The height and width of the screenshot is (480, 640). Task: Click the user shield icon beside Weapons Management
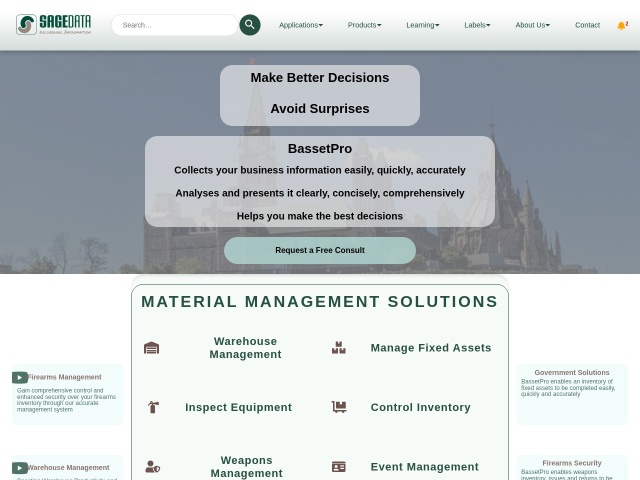point(153,467)
